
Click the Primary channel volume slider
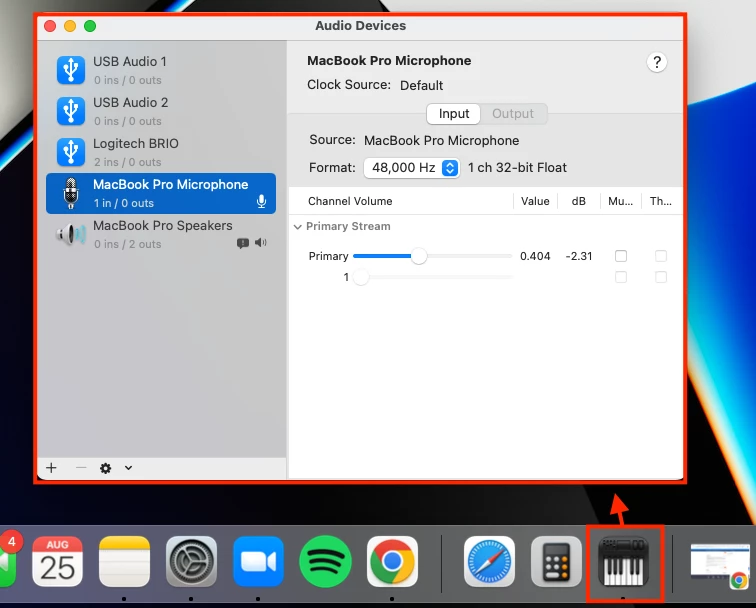[432, 256]
